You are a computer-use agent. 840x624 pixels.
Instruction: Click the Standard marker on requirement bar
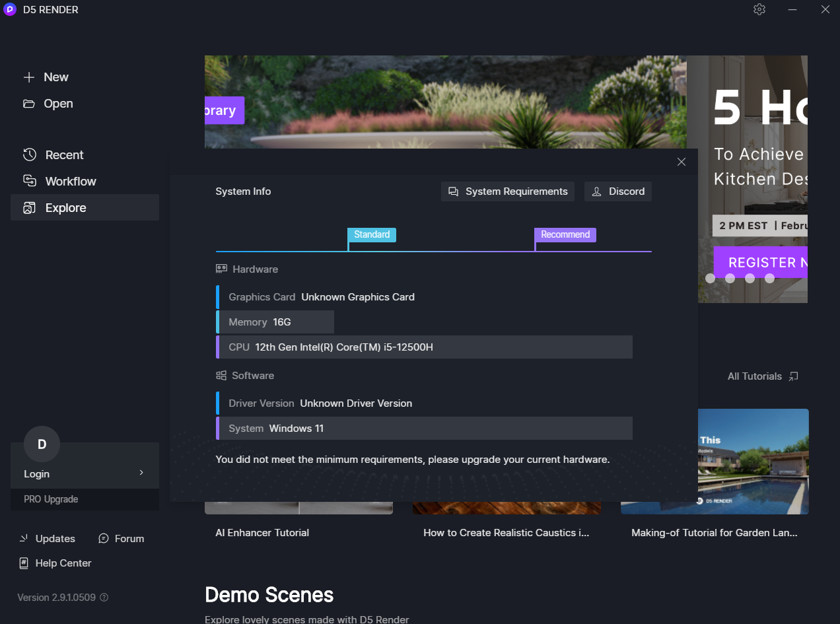(372, 234)
